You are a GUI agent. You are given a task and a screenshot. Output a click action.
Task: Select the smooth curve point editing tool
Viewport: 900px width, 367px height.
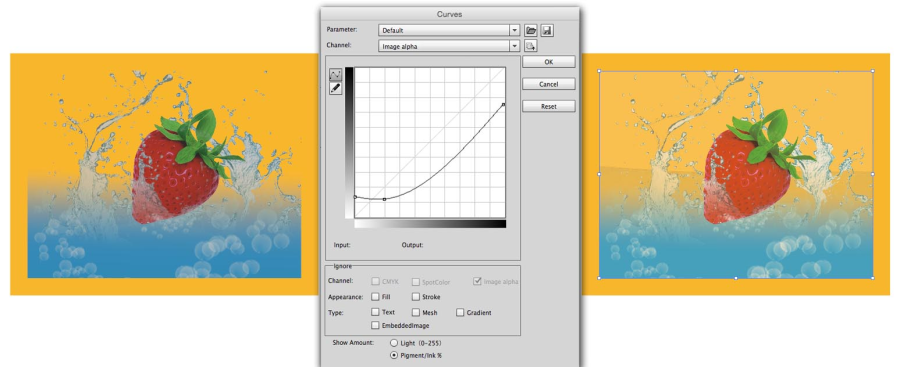[335, 75]
